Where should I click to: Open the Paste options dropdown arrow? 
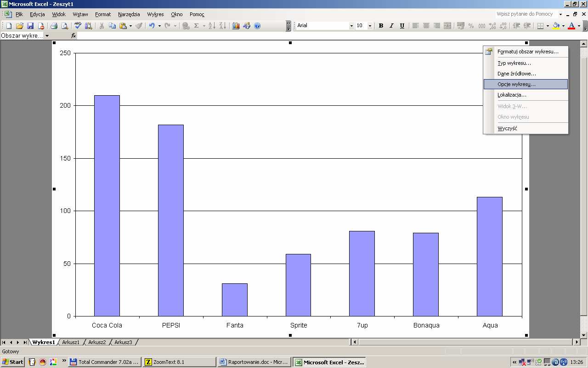(130, 26)
